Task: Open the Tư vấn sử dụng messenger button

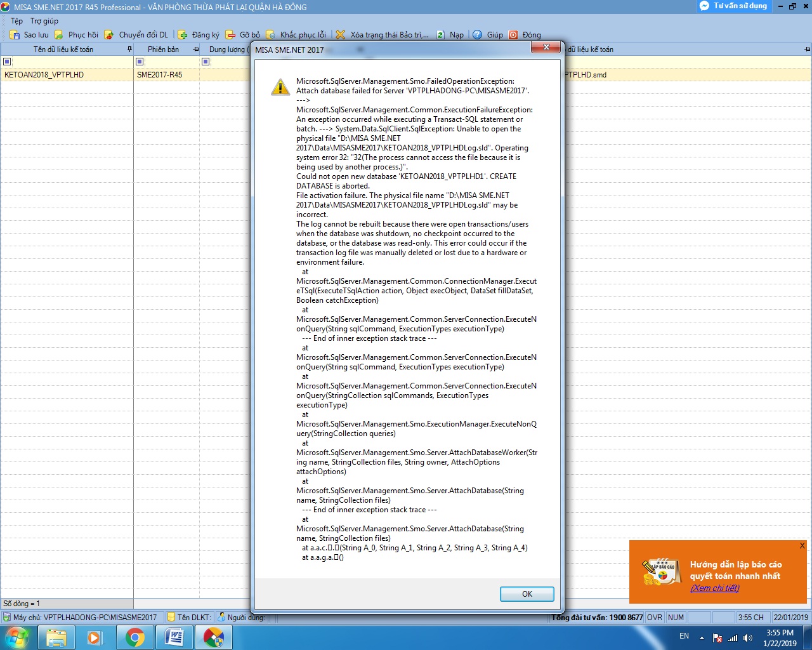Action: [735, 6]
